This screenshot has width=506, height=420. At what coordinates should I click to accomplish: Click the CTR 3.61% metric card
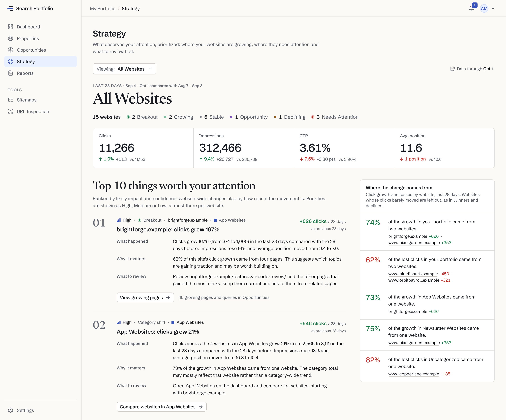coord(344,148)
